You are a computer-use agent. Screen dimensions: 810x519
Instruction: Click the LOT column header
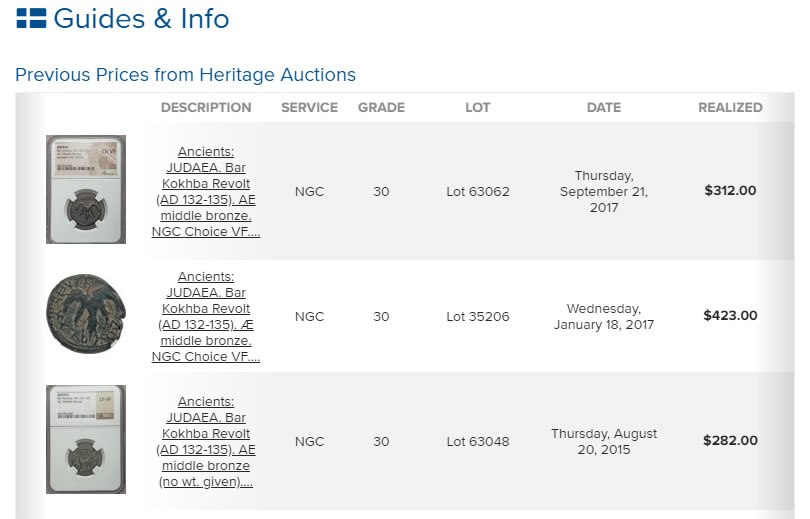tap(478, 107)
